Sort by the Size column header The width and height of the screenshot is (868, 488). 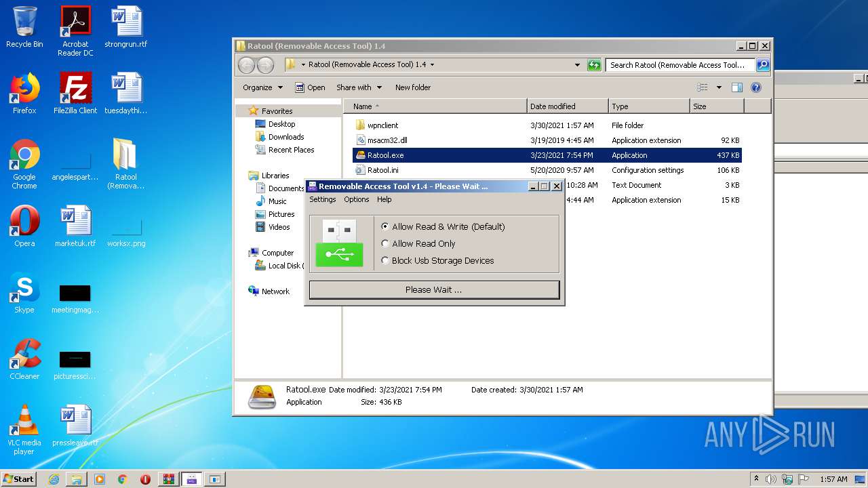click(x=717, y=106)
